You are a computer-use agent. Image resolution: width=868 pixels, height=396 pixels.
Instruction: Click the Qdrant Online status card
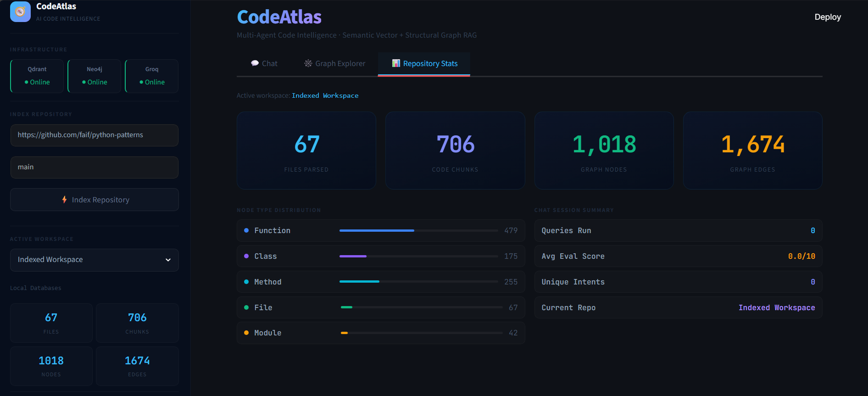(37, 76)
